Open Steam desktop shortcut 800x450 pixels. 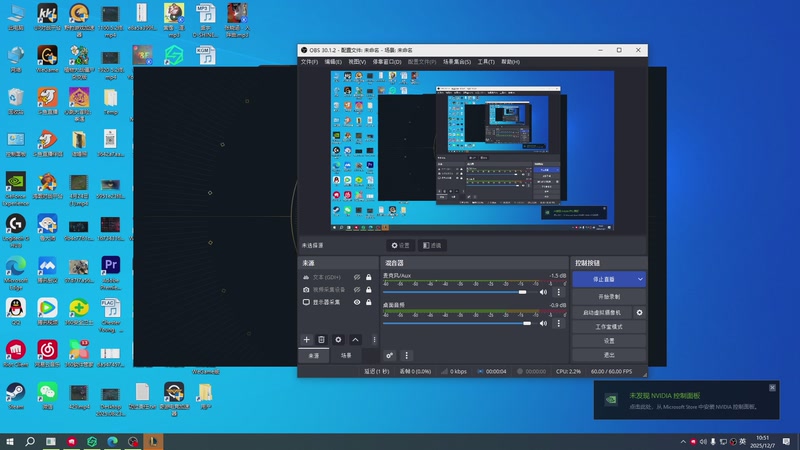pos(16,396)
